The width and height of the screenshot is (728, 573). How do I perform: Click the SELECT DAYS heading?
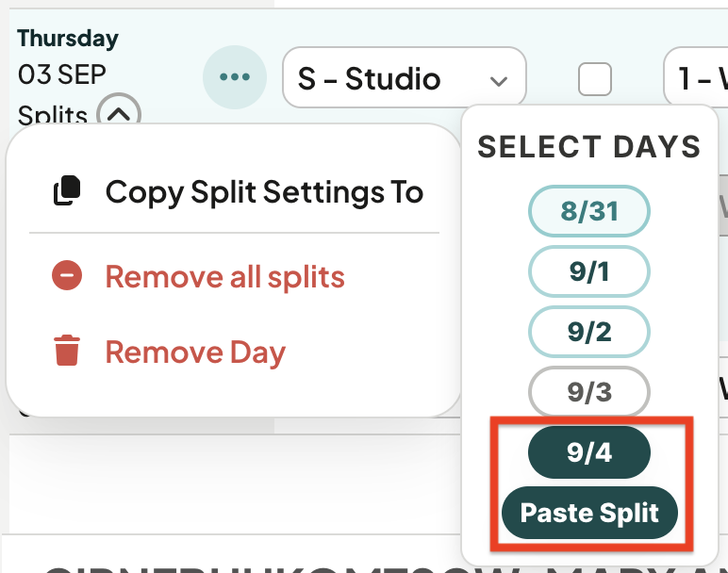click(588, 147)
